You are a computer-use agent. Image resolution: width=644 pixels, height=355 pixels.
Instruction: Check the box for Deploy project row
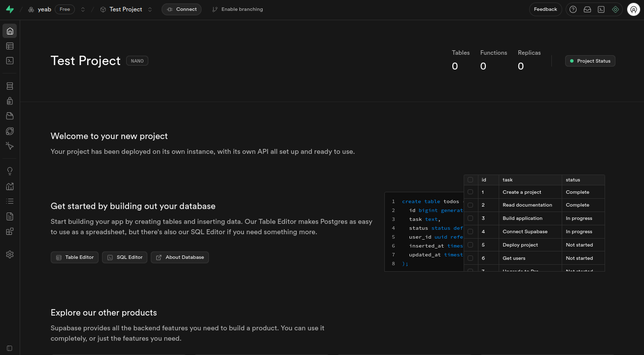(470, 245)
